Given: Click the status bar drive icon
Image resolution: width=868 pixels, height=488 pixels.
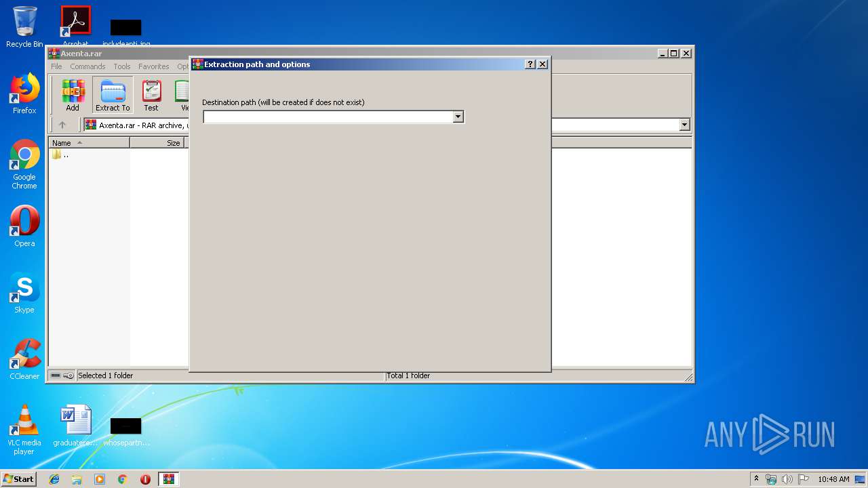Looking at the screenshot, I should [x=56, y=375].
